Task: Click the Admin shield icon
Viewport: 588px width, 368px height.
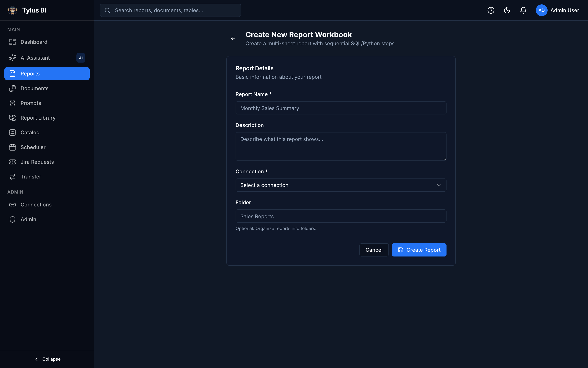Action: [12, 219]
